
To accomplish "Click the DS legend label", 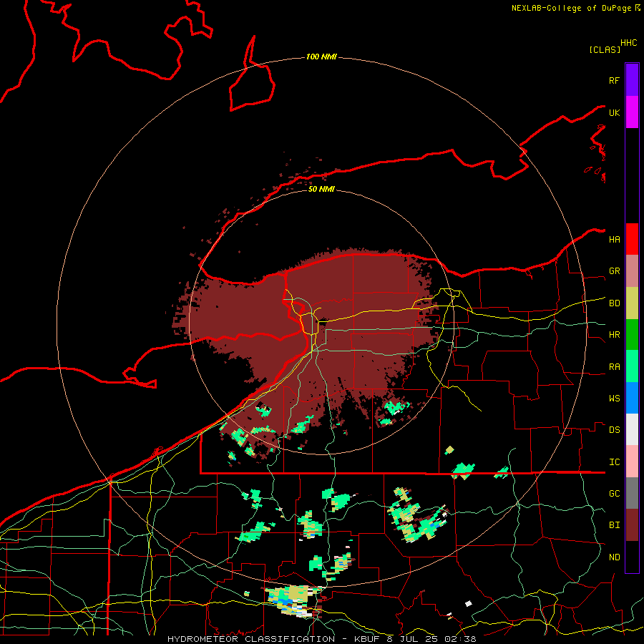I will coord(614,430).
